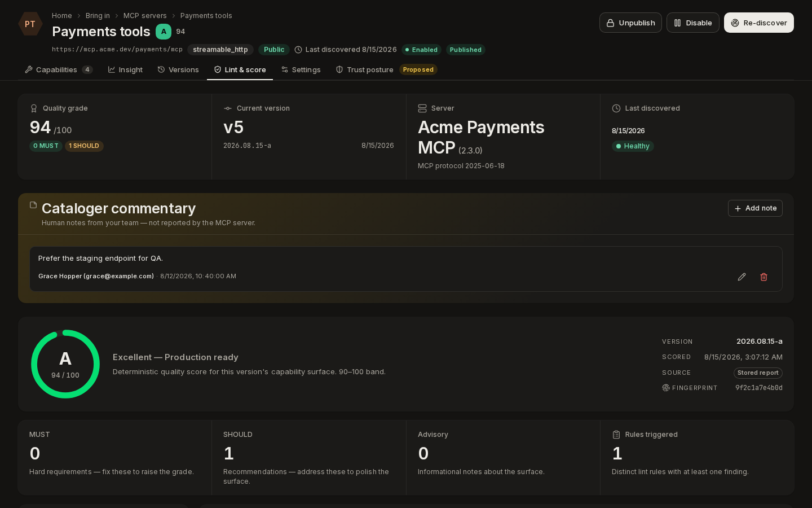Click the fingerprint value 9f2c1a7e4b0d
Viewport: 812px width, 508px height.
point(759,388)
